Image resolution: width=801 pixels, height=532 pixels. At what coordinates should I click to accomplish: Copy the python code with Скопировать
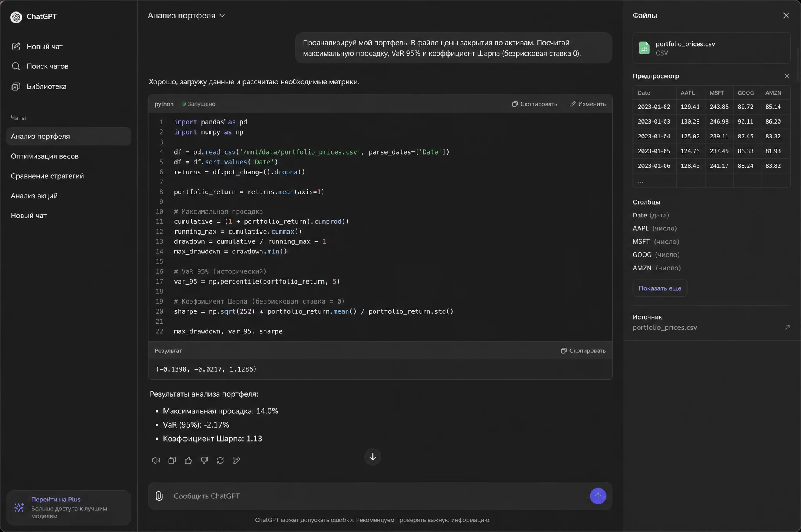(x=534, y=104)
